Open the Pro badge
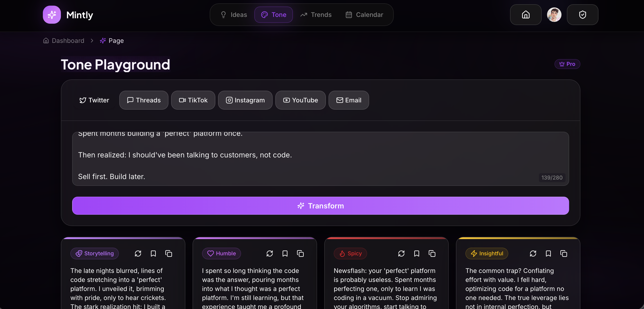The width and height of the screenshot is (644, 309). [567, 64]
